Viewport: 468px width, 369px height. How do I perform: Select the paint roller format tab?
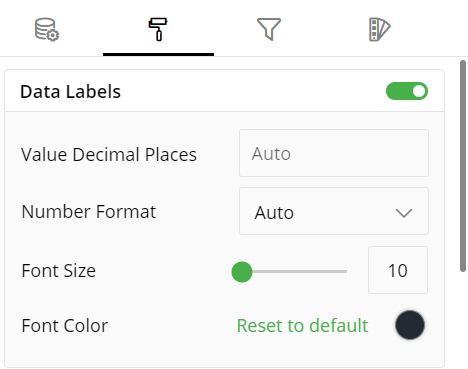point(158,29)
